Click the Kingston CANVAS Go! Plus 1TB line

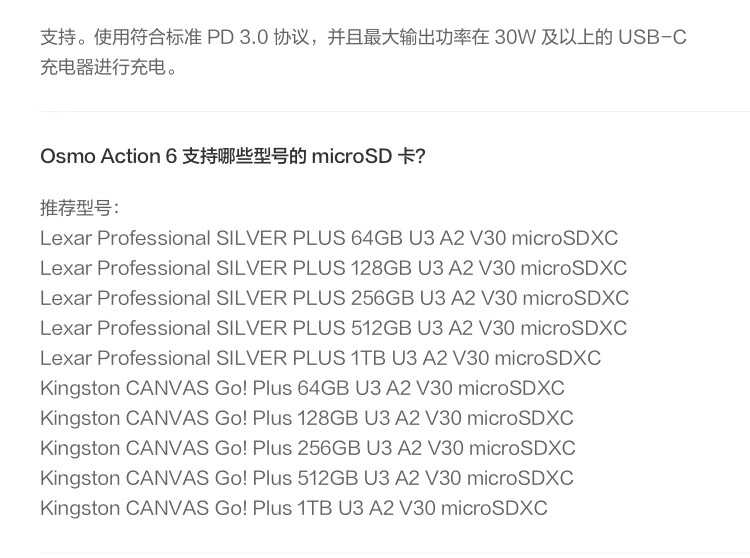[x=293, y=508]
